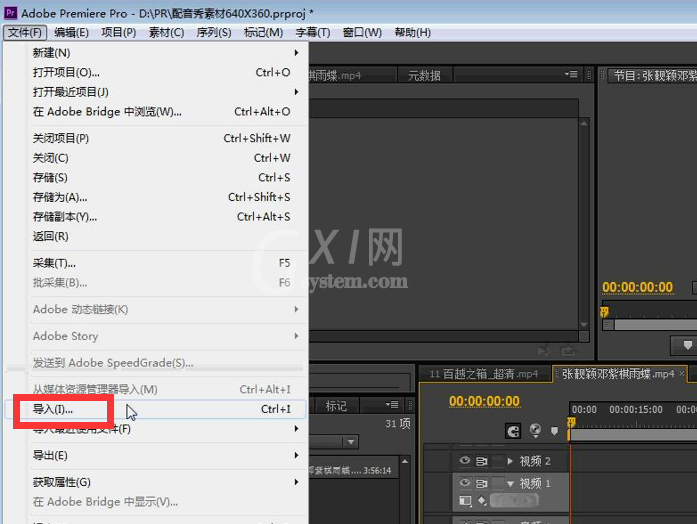Toggle visibility eye for 视频 1 track
The image size is (697, 524).
pos(465,482)
